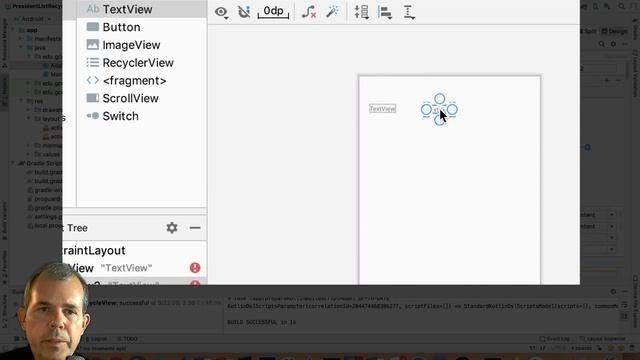
Task: Click the top constraint handle of selected widget
Action: [440, 98]
